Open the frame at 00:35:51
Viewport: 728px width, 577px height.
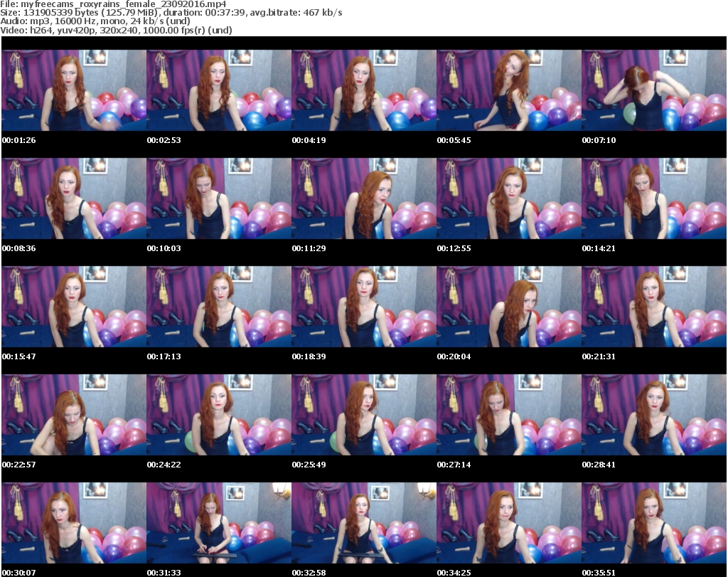654,523
